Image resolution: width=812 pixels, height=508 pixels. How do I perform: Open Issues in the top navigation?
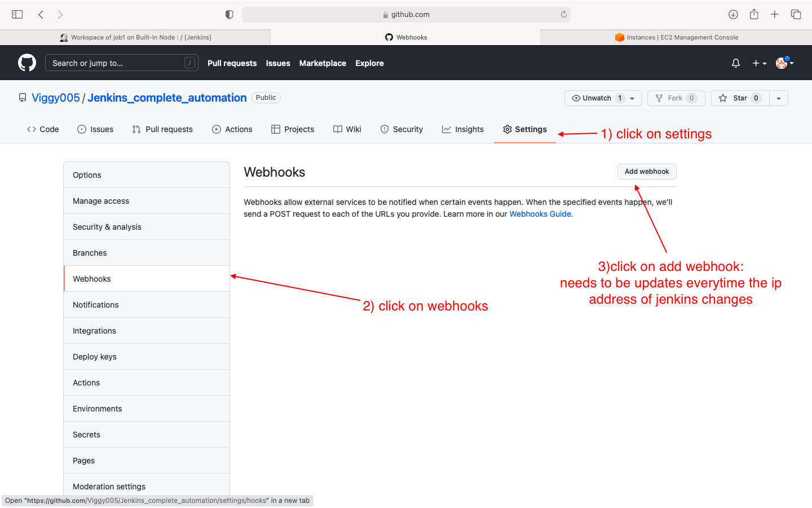278,63
